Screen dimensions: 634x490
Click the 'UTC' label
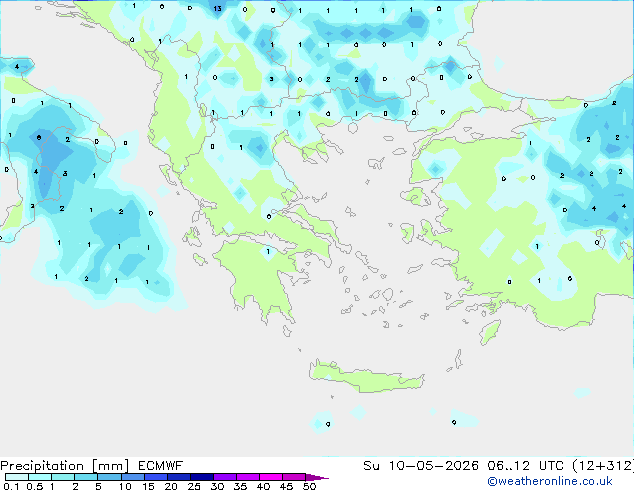tap(551, 466)
